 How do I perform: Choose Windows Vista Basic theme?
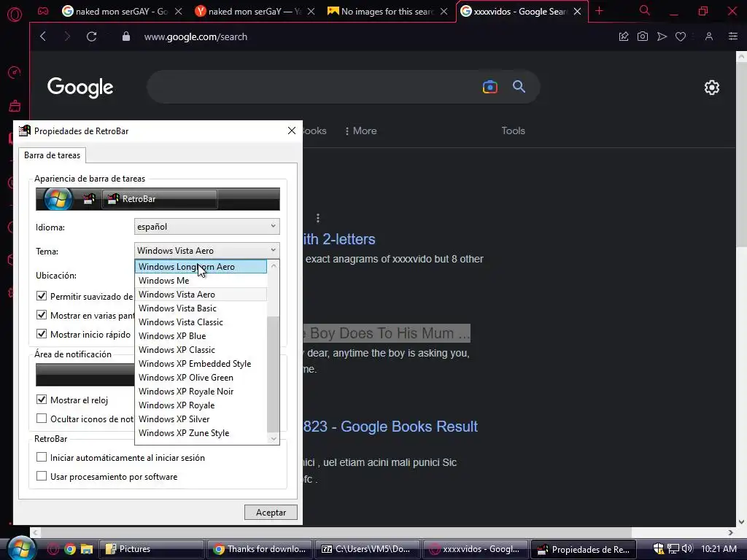(201, 308)
